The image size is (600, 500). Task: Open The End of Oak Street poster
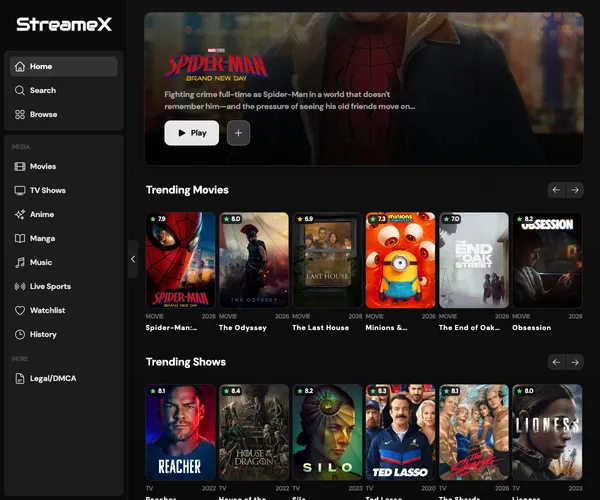tap(474, 260)
